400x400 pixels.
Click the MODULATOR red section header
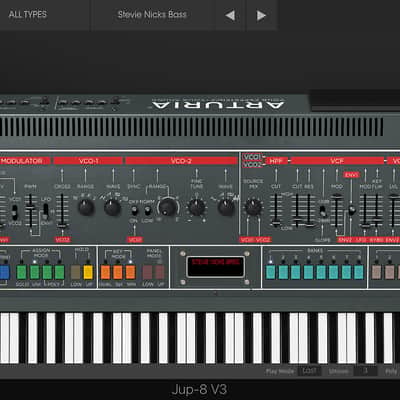point(25,161)
